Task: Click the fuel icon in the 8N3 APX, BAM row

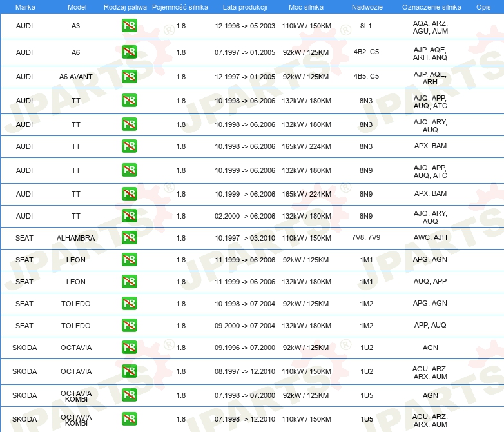Action: (x=129, y=146)
